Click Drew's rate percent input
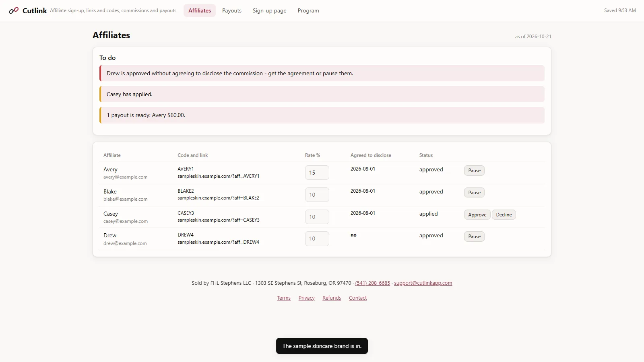This screenshot has height=362, width=644. coord(317,239)
